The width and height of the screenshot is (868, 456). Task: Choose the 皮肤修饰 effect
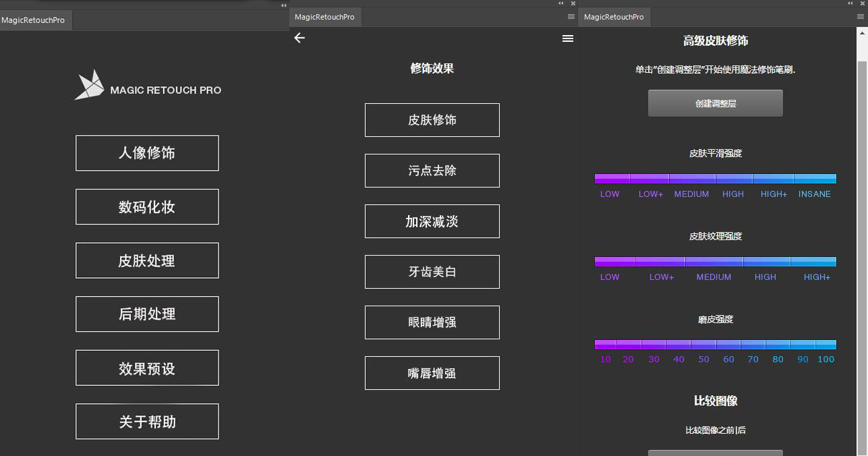pos(432,120)
